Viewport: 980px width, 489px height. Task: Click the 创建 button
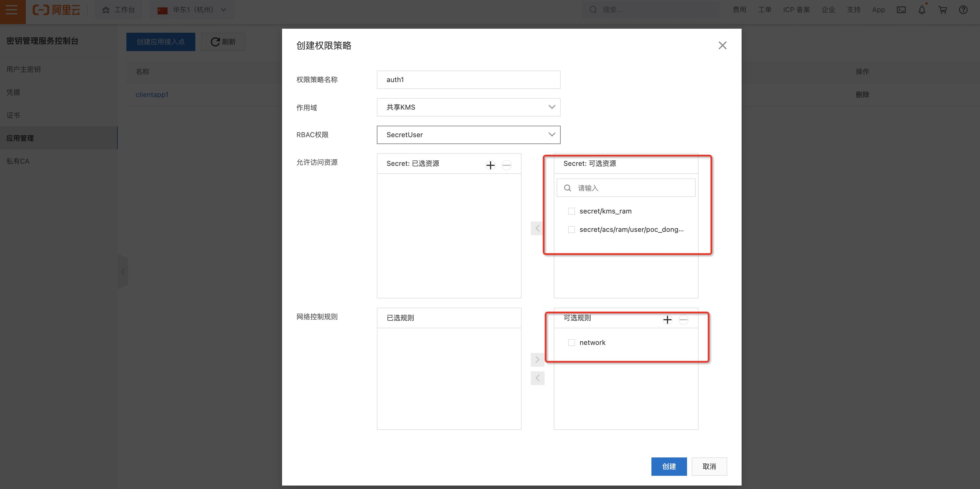[x=669, y=466]
